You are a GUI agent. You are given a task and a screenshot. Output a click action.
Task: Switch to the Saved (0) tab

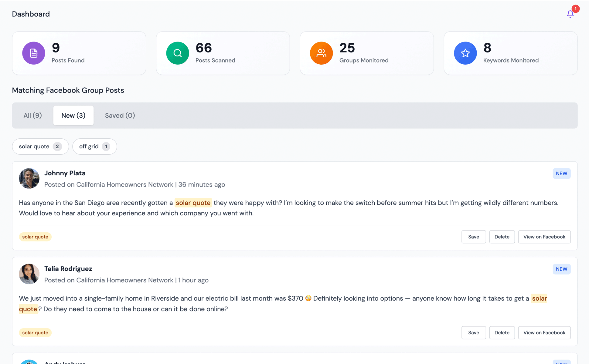(120, 115)
